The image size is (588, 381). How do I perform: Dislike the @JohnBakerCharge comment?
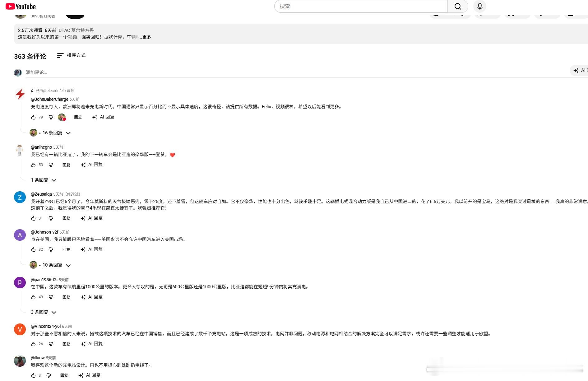(x=51, y=117)
